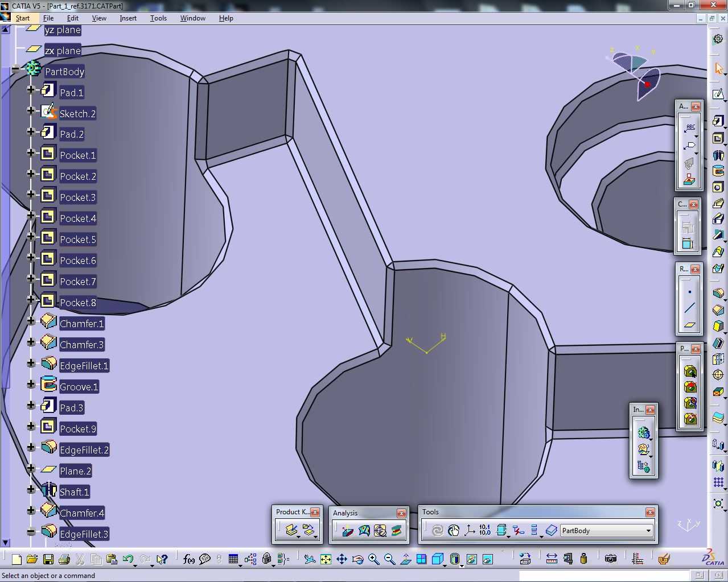Click the Flag Note annotation icon

point(689,147)
